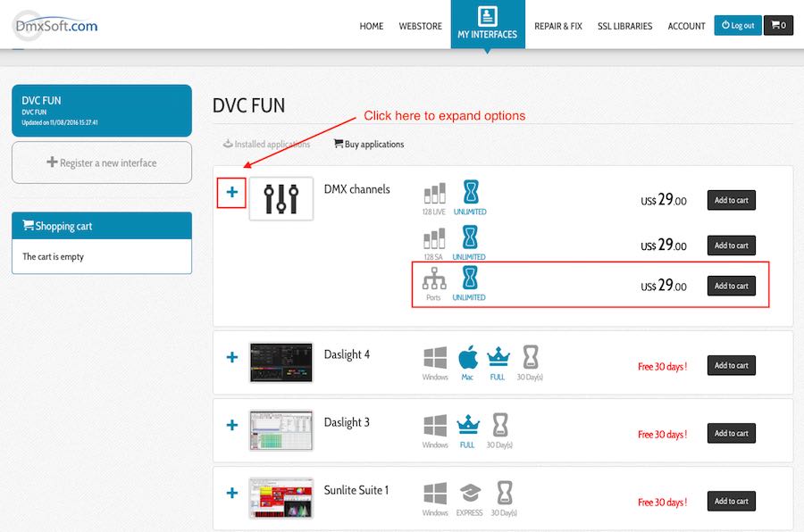804x532 pixels.
Task: Click the DMX channels sliders thumbnail
Action: tap(281, 199)
